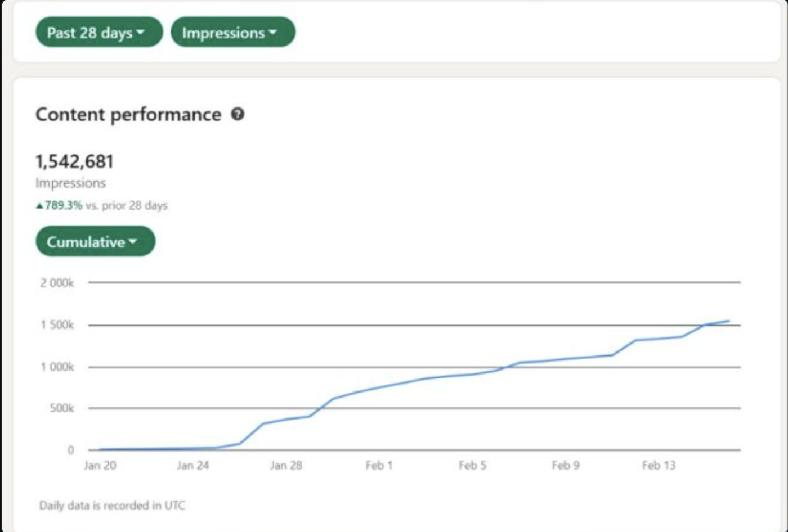The height and width of the screenshot is (532, 788).
Task: Click the 789.3% increase figure
Action: pyautogui.click(x=59, y=205)
